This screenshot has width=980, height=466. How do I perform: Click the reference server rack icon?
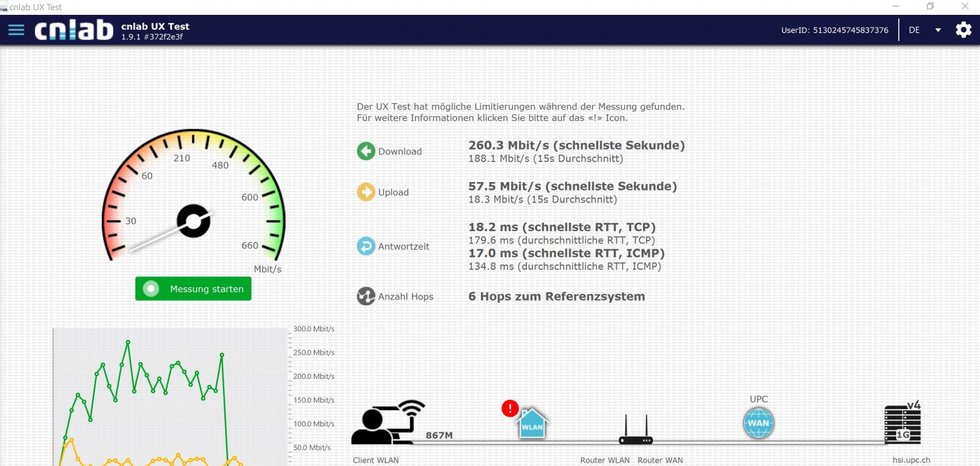(903, 423)
